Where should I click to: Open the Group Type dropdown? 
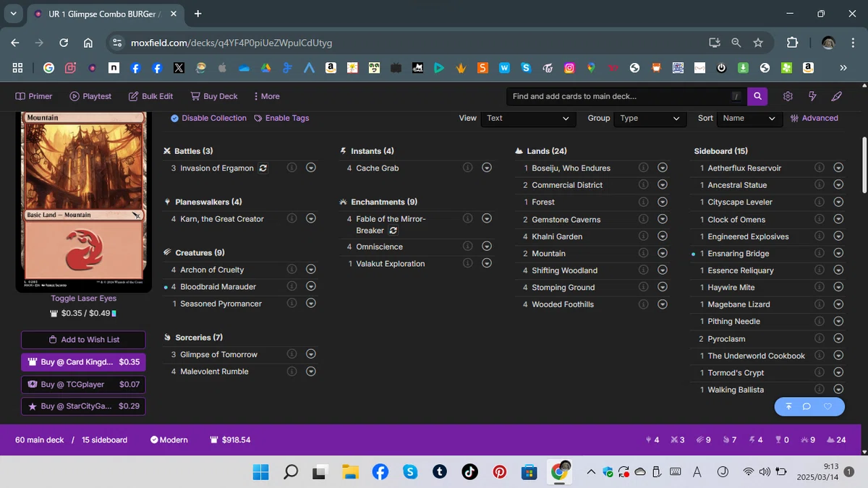(650, 118)
